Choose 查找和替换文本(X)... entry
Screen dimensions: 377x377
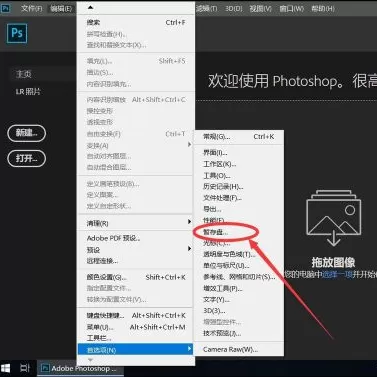(x=136, y=45)
